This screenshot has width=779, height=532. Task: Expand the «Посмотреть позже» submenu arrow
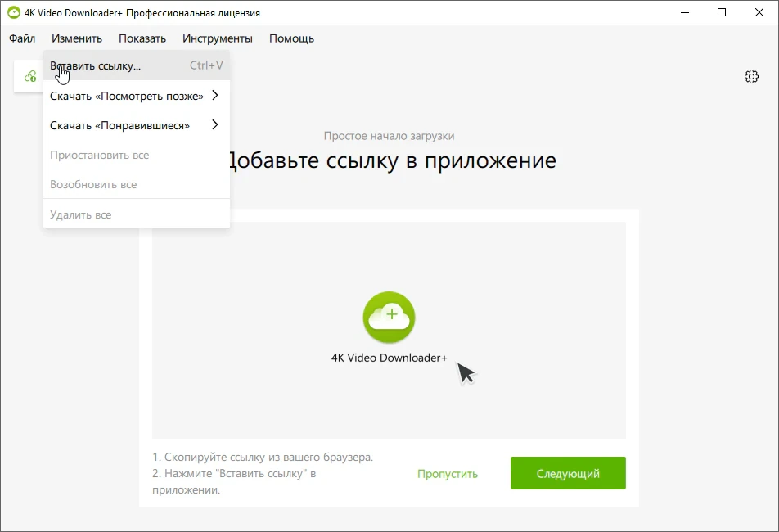pyautogui.click(x=215, y=96)
